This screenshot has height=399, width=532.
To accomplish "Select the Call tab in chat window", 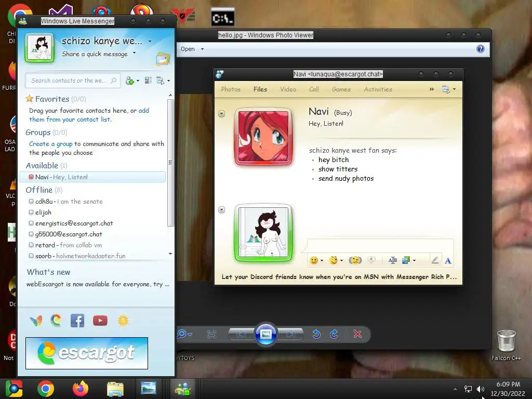I will [314, 89].
